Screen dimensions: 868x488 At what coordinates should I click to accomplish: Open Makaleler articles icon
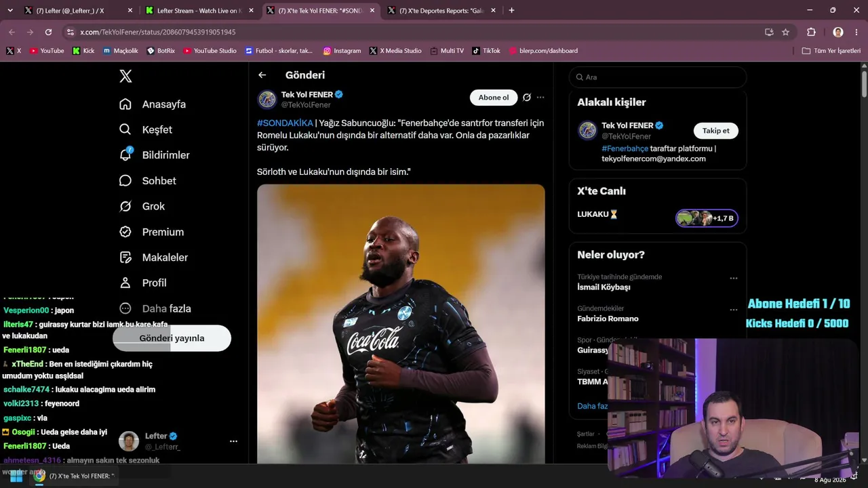click(125, 258)
